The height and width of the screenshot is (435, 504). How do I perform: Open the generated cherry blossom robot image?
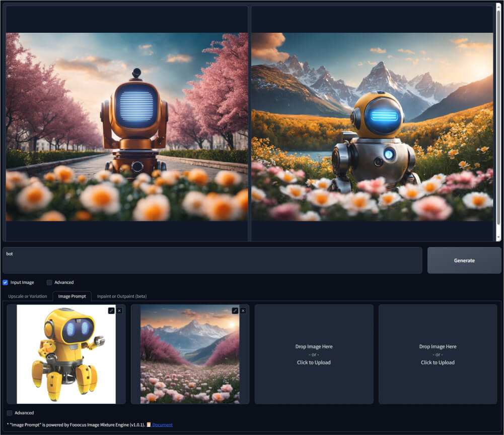[126, 127]
